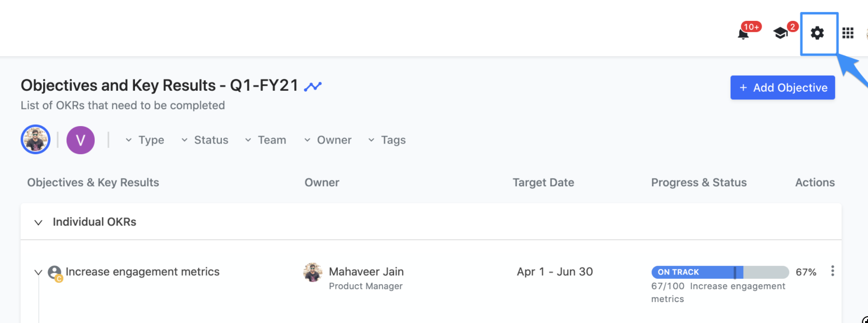This screenshot has height=323, width=868.
Task: Click the objective type icon beside Increase engagement
Action: pos(55,273)
